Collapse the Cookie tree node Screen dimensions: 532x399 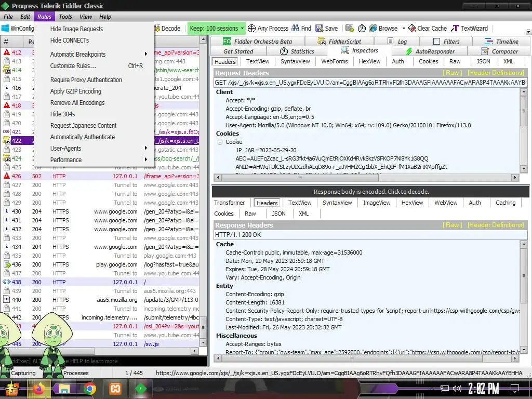[220, 142]
